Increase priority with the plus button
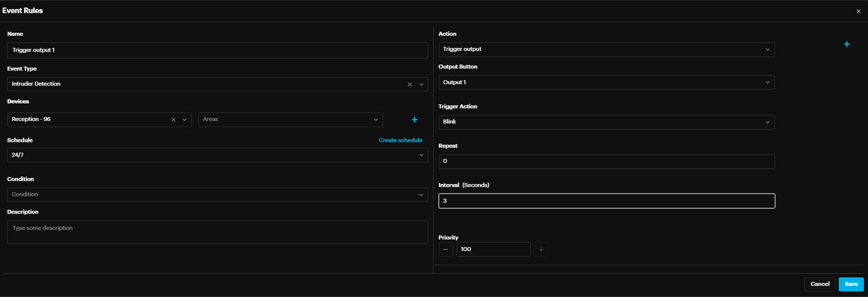 [x=541, y=250]
